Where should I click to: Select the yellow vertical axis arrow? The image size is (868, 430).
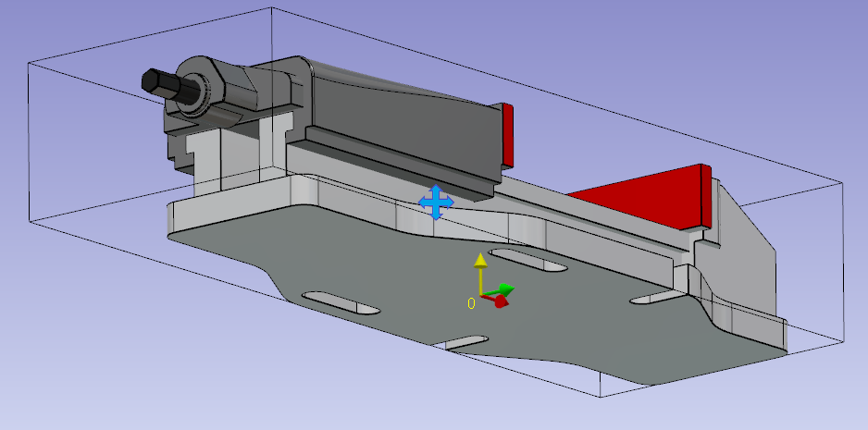coord(479,262)
